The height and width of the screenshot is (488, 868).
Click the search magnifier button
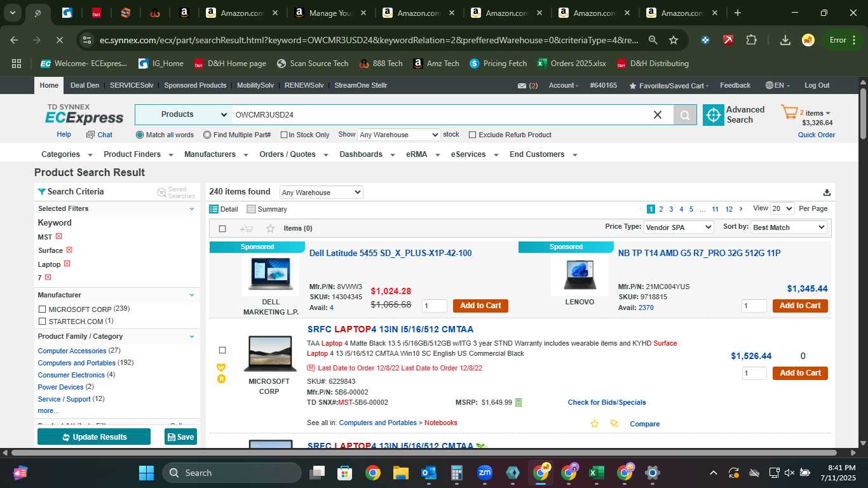coord(685,115)
